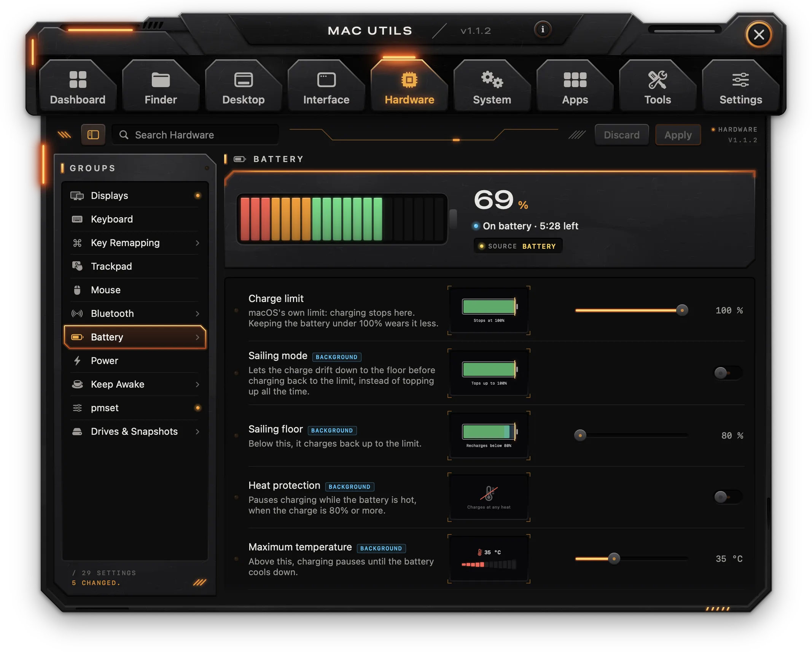The height and width of the screenshot is (652, 812).
Task: Focus the Search Hardware field
Action: click(x=195, y=135)
